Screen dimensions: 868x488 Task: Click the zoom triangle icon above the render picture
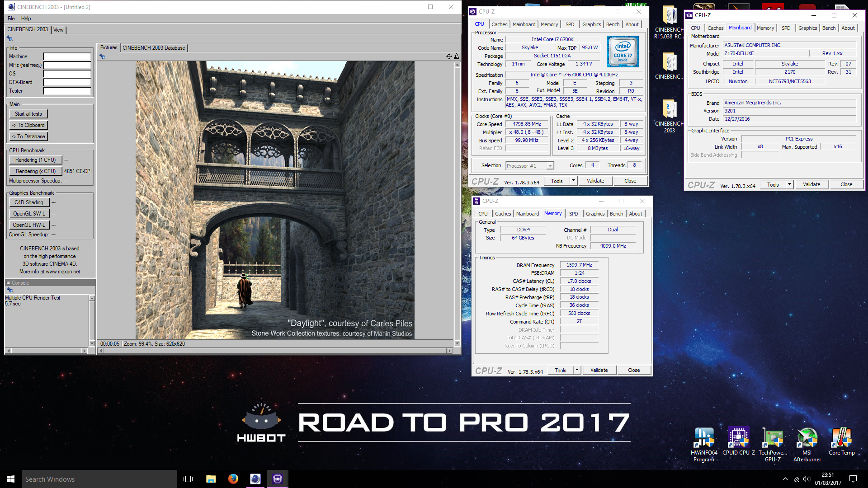457,56
